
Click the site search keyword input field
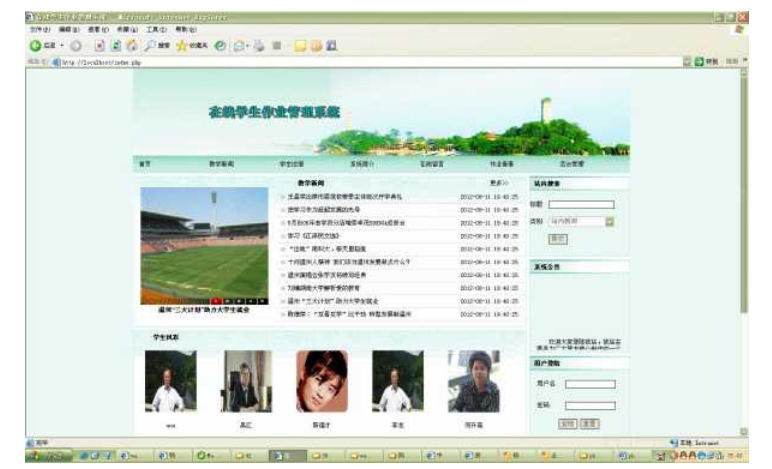581,204
